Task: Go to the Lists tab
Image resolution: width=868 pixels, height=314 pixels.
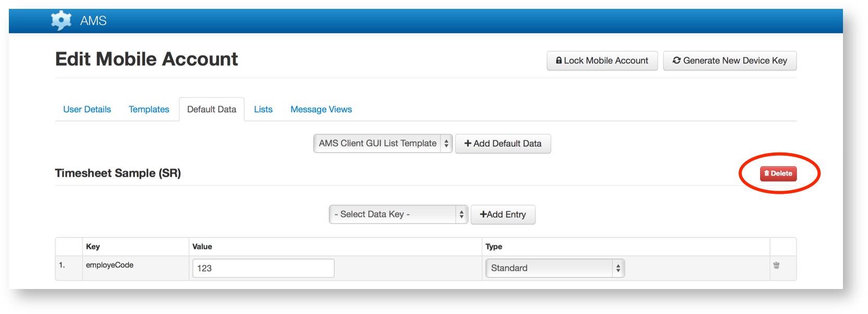Action: [263, 109]
